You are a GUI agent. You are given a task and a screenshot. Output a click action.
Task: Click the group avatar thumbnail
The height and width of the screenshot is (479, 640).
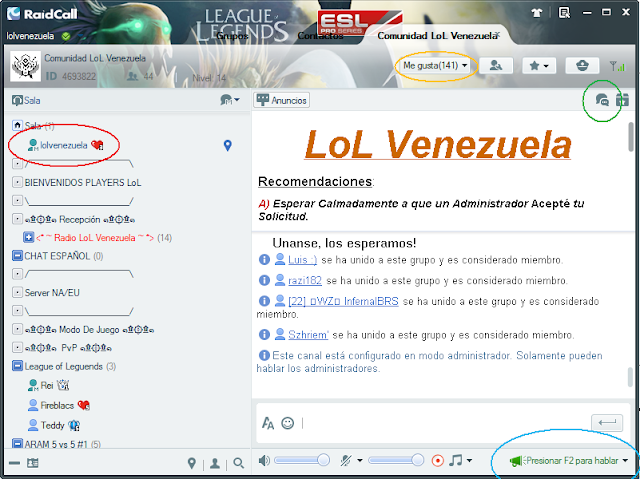coord(25,66)
